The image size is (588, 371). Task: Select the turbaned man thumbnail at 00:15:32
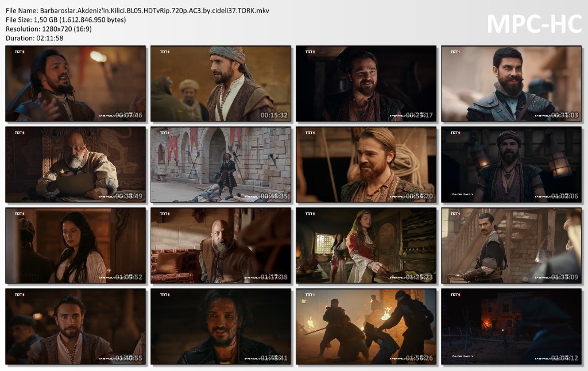pyautogui.click(x=221, y=84)
